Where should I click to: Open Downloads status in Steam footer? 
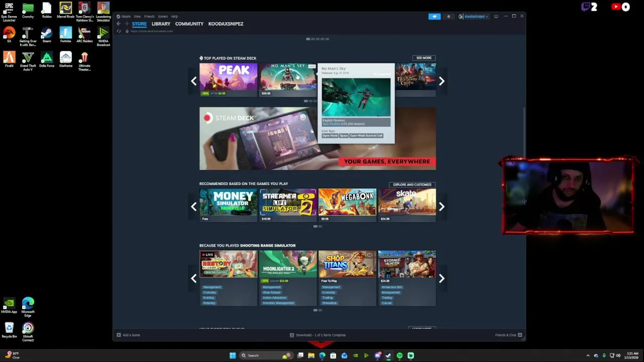point(317,335)
